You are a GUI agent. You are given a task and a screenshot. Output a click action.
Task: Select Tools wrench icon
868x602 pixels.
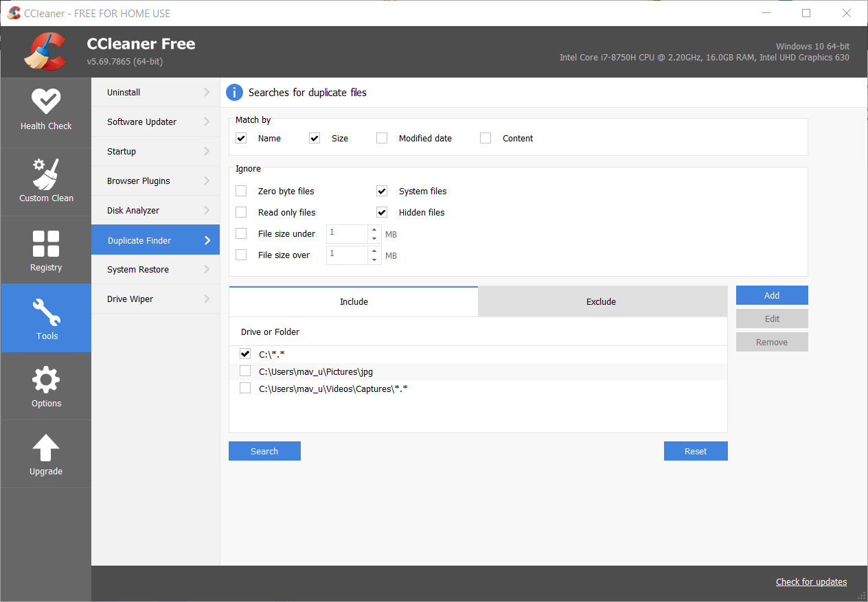46,312
